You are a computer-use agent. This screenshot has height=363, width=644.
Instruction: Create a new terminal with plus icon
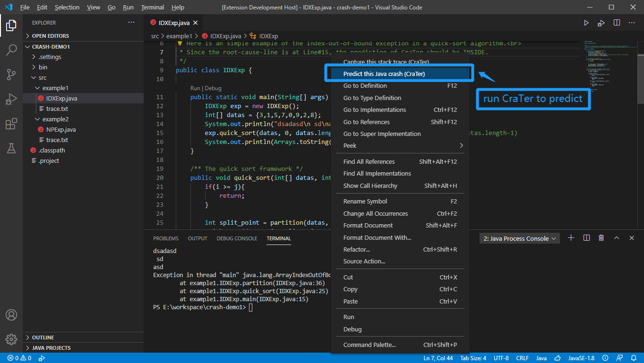pos(571,238)
